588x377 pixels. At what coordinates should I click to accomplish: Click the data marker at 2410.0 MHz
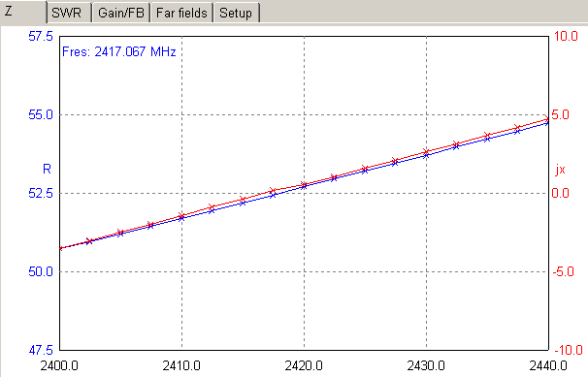pos(181,217)
